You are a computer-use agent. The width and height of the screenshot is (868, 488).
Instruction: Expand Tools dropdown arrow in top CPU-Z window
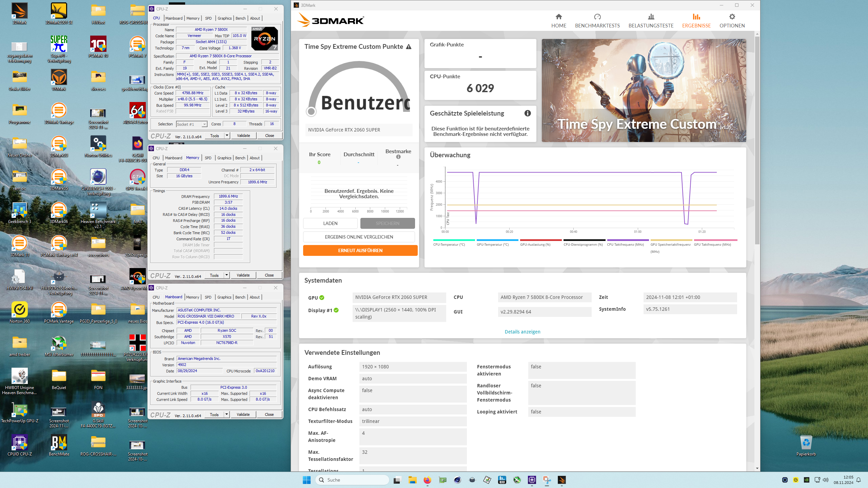click(x=227, y=136)
